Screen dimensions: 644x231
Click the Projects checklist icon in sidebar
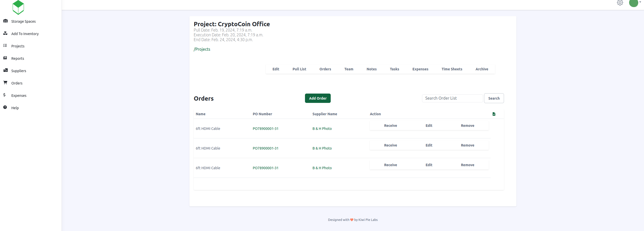5,46
